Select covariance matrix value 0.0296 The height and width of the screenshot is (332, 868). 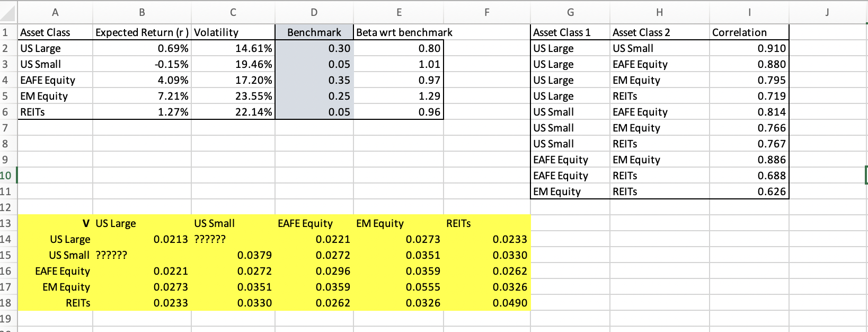point(314,271)
